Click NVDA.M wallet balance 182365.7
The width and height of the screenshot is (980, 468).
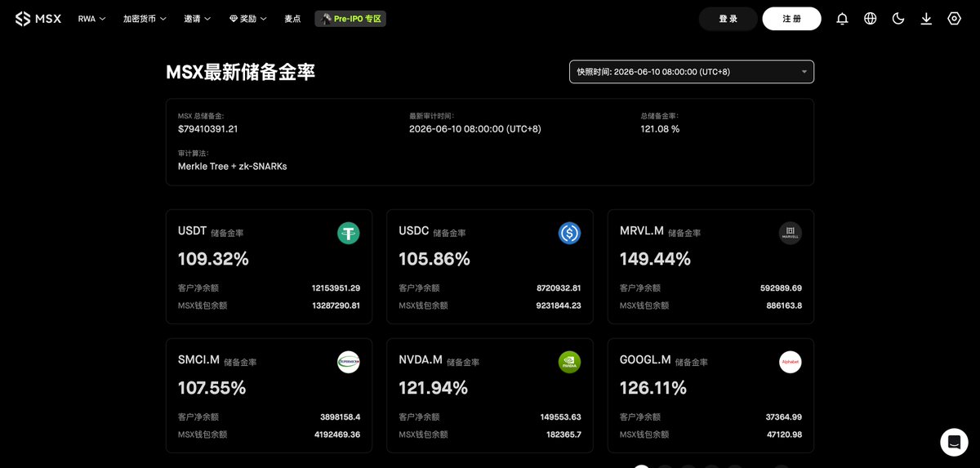pyautogui.click(x=563, y=435)
